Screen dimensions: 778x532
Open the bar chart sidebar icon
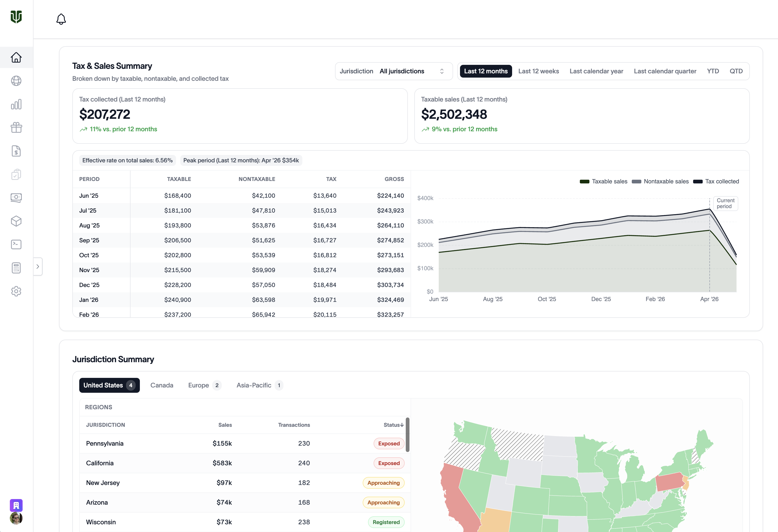(x=16, y=104)
